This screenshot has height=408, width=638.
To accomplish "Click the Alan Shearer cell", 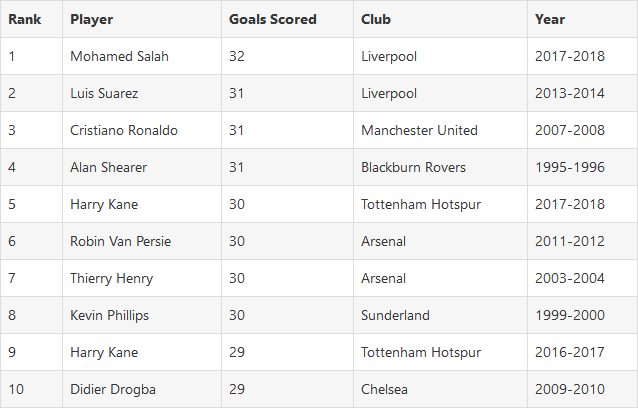I will click(x=108, y=167).
